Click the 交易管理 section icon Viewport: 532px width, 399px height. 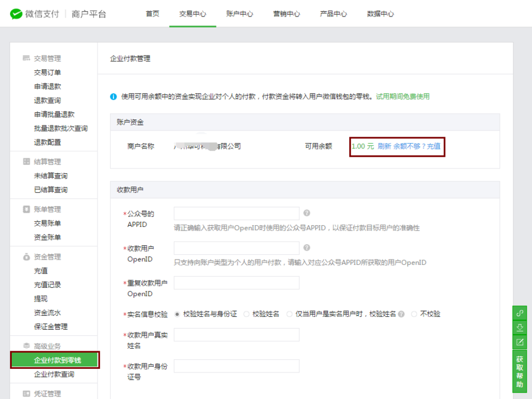[26, 58]
